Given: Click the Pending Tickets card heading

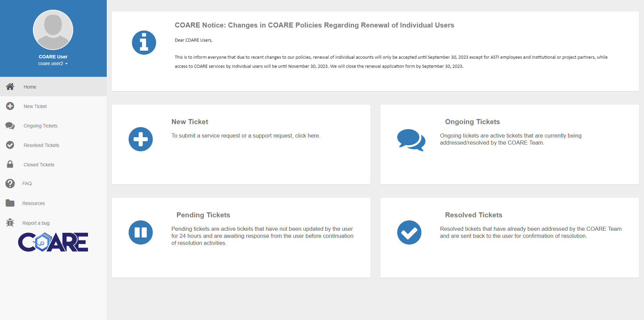Looking at the screenshot, I should point(203,215).
